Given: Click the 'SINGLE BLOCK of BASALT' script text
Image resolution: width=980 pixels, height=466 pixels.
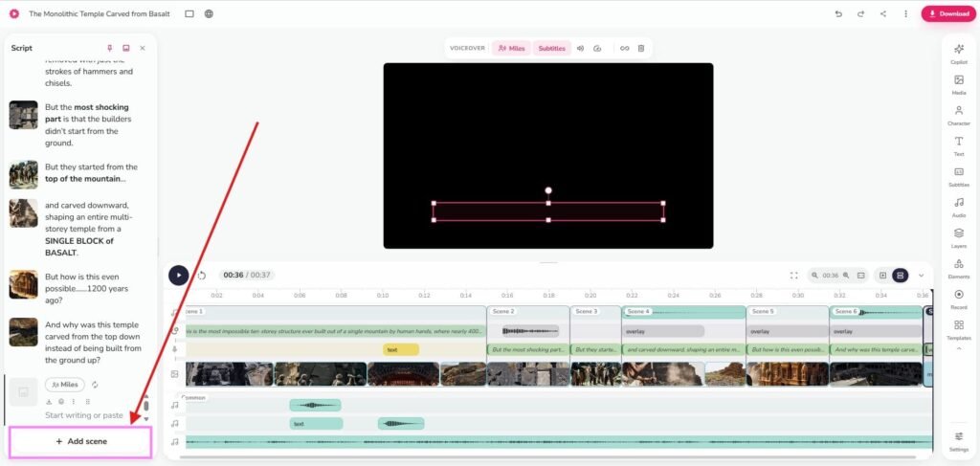Looking at the screenshot, I should (x=79, y=247).
